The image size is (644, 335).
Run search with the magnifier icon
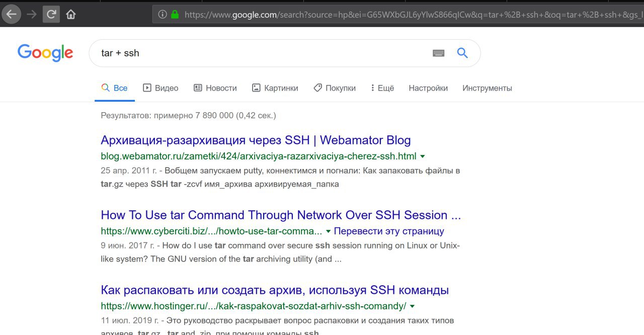pos(462,53)
